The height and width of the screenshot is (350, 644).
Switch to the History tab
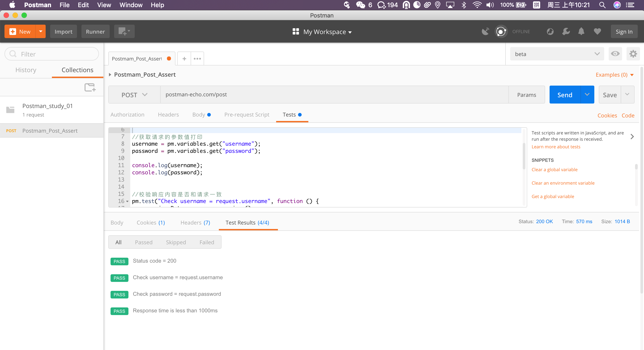point(26,70)
